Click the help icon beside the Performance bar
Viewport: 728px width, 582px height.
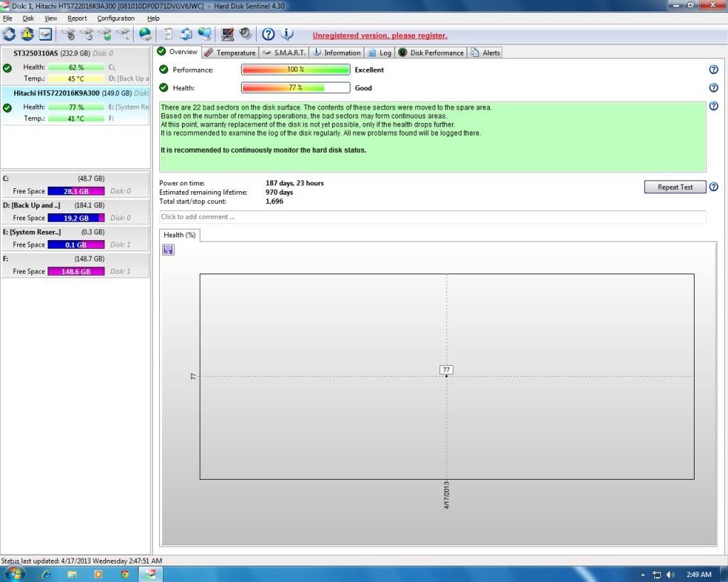[714, 70]
